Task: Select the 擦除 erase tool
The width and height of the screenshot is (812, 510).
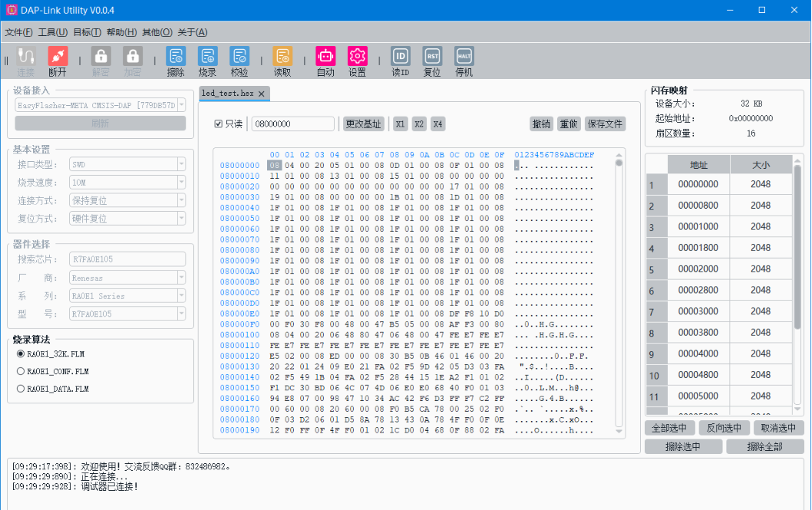Action: click(x=176, y=61)
